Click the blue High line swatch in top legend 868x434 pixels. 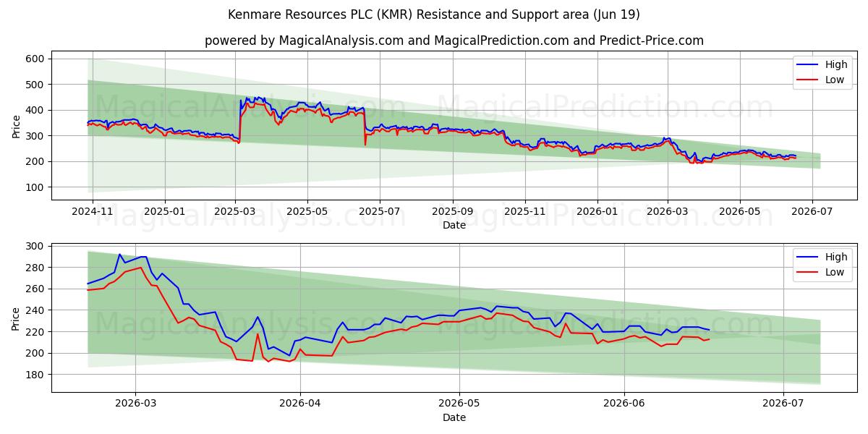pos(808,65)
